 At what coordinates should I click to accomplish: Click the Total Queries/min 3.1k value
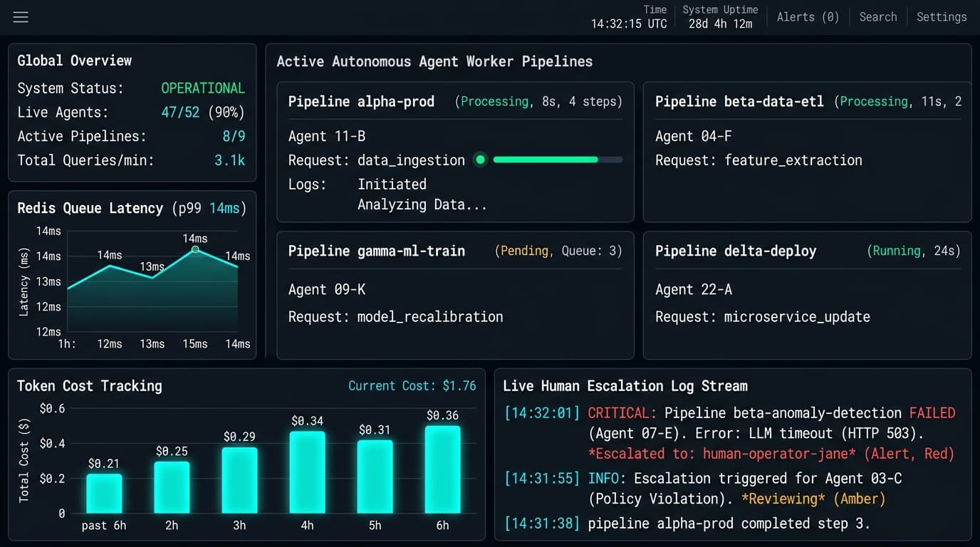(x=230, y=160)
